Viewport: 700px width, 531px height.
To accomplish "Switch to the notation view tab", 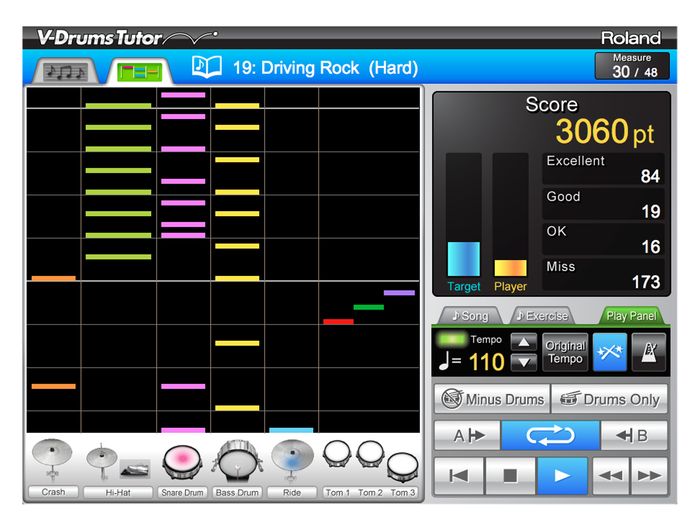I will (x=66, y=71).
